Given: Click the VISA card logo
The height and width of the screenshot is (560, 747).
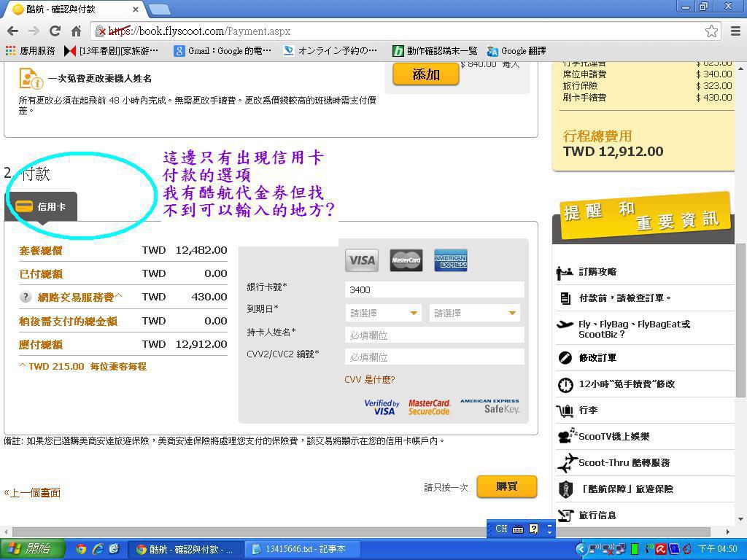Looking at the screenshot, I should (362, 260).
